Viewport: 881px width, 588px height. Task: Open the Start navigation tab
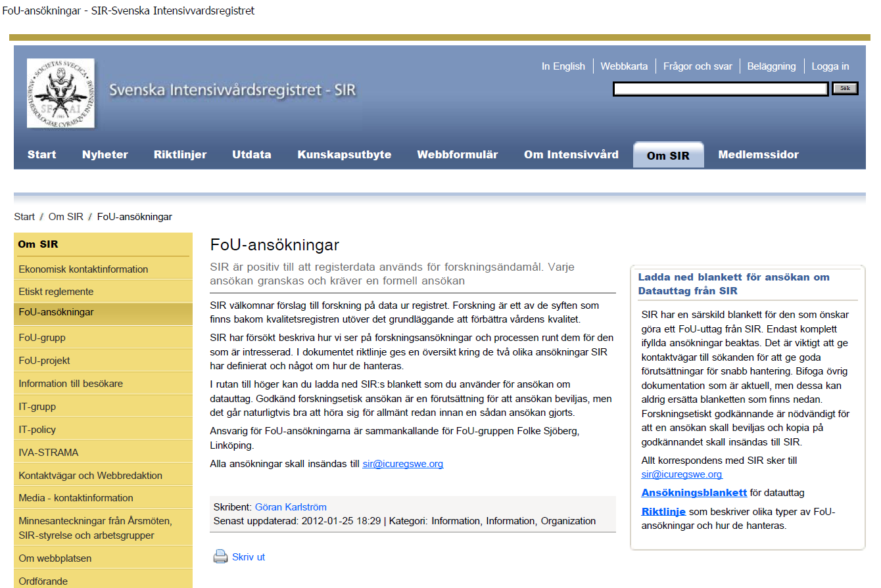[42, 155]
